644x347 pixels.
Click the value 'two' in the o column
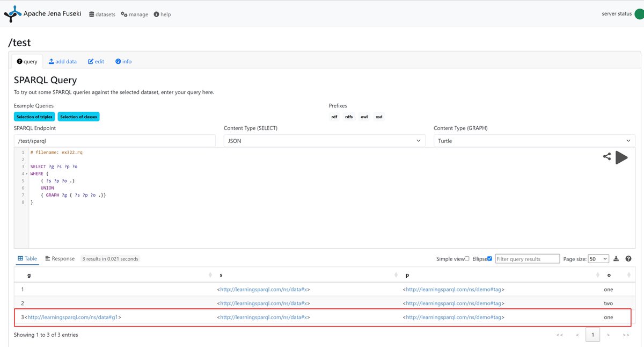(x=609, y=303)
